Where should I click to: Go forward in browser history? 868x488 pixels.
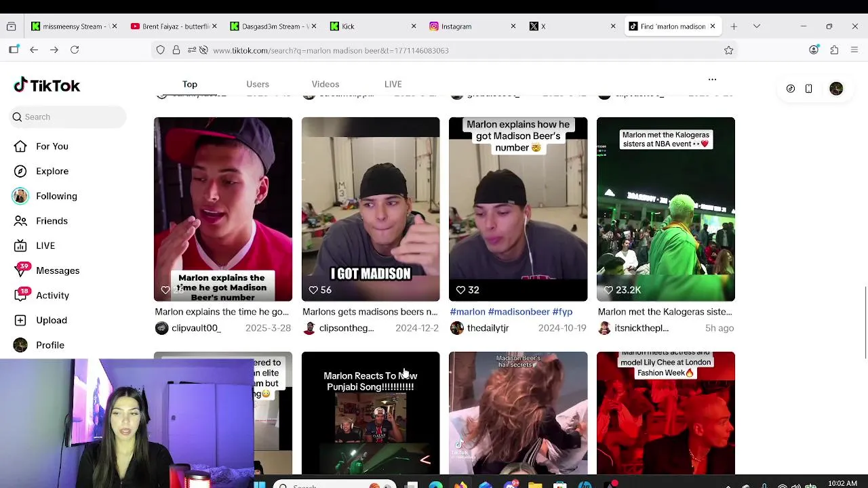click(54, 49)
